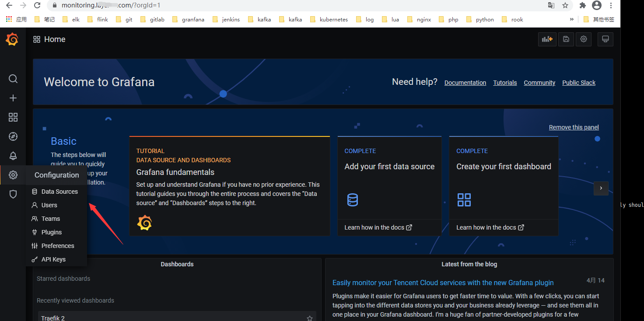Click the dashboard grid icon in card
Image resolution: width=644 pixels, height=321 pixels.
pos(464,200)
